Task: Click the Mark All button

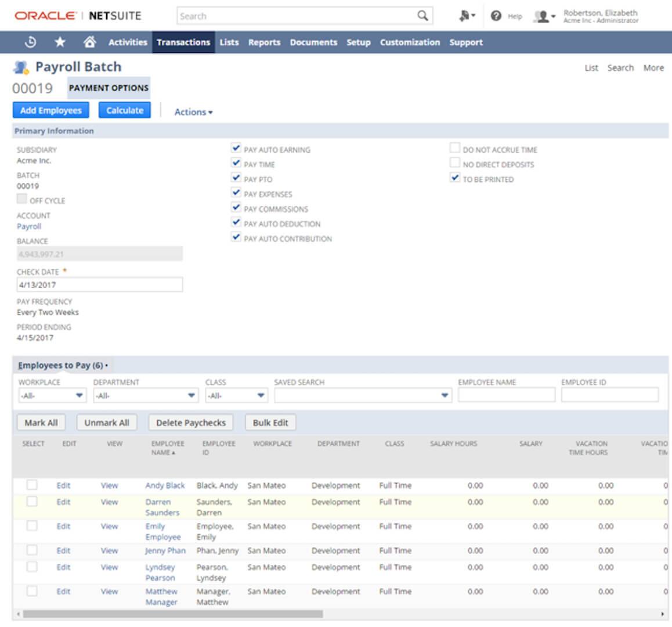Action: (x=41, y=423)
